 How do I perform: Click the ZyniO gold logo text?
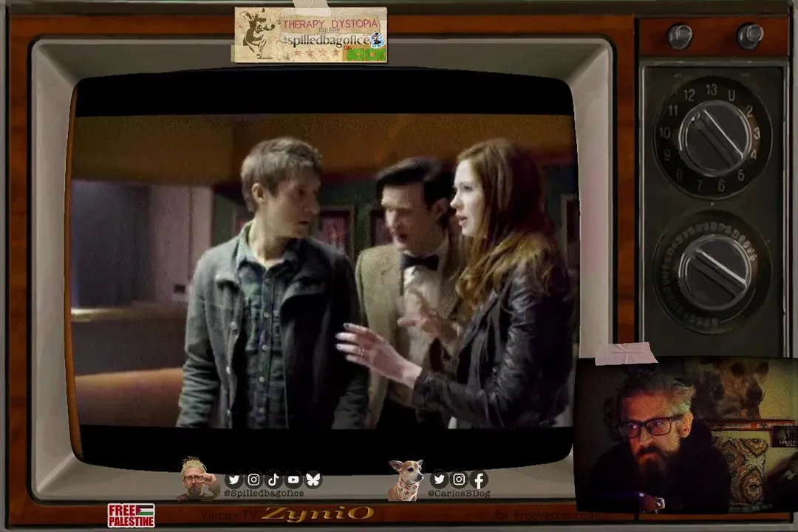[x=318, y=514]
